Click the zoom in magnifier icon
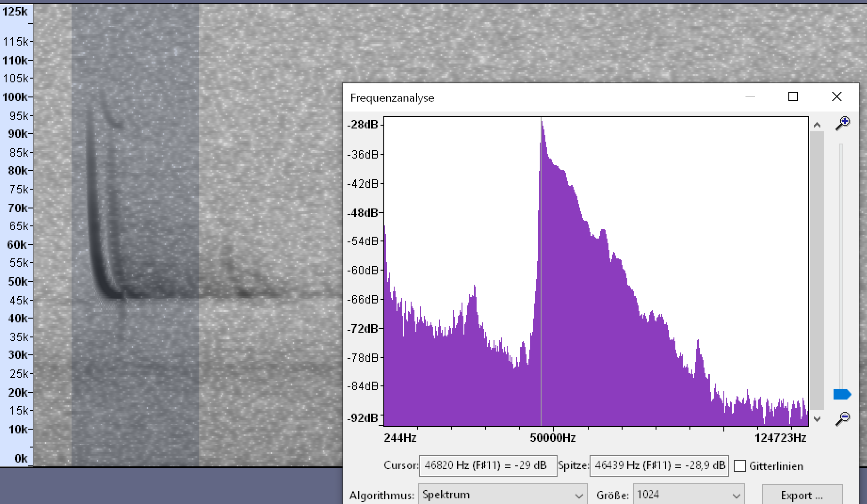 click(x=842, y=124)
